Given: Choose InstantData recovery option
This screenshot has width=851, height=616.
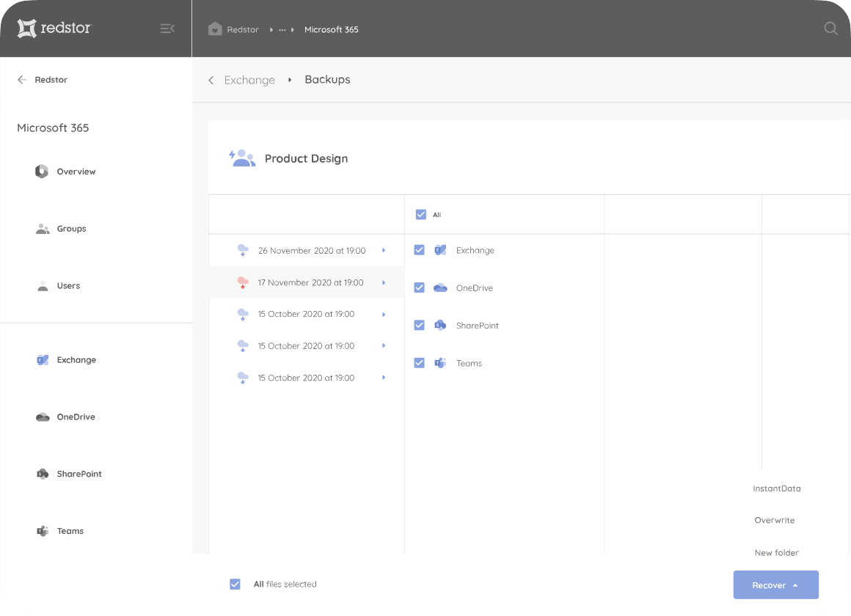Looking at the screenshot, I should click(x=777, y=488).
